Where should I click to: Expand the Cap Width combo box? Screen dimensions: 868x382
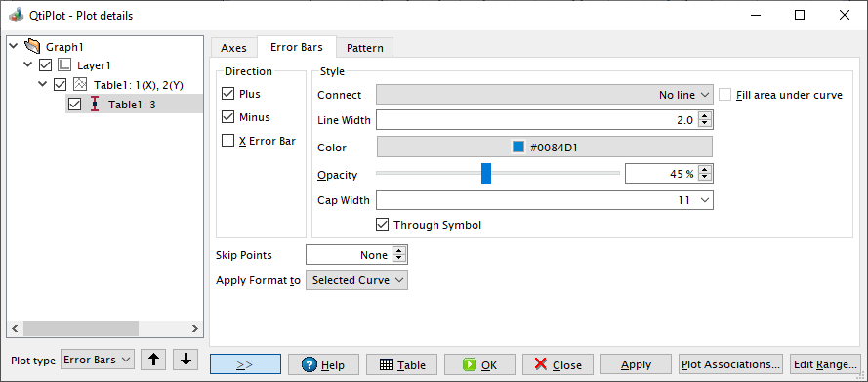(544, 200)
